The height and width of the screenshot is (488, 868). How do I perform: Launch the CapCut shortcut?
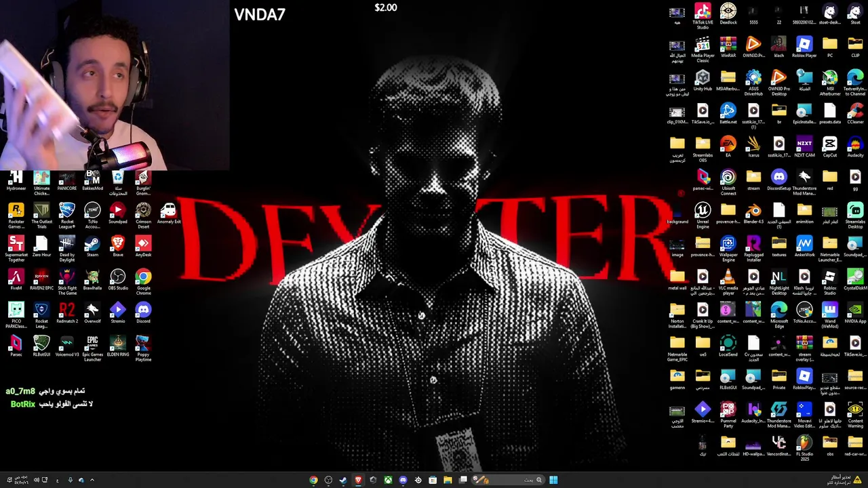[x=830, y=146]
